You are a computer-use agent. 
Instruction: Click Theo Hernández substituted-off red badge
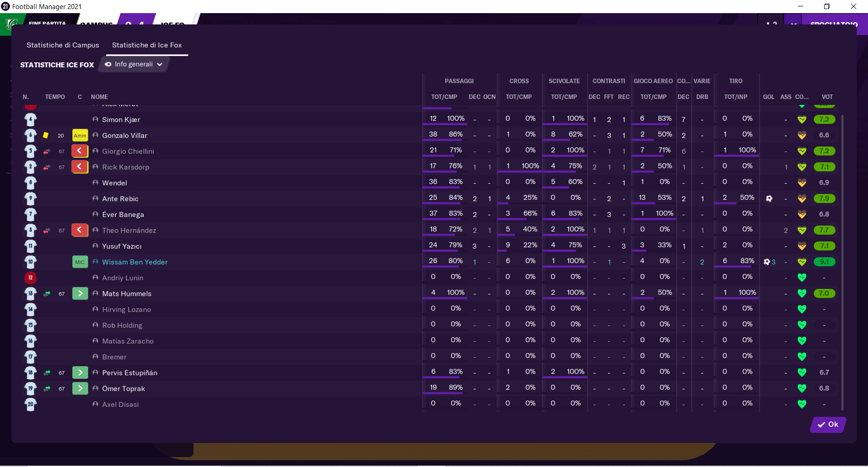coord(80,230)
